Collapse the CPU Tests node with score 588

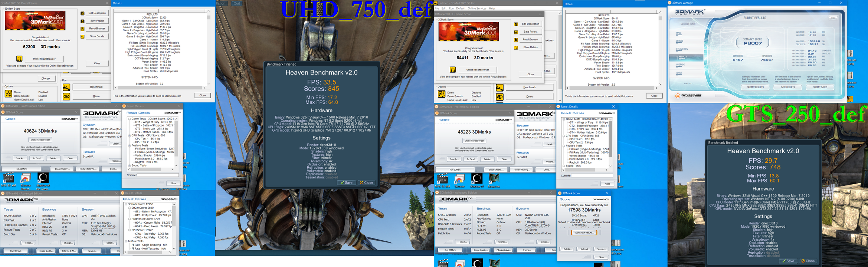tap(563, 136)
